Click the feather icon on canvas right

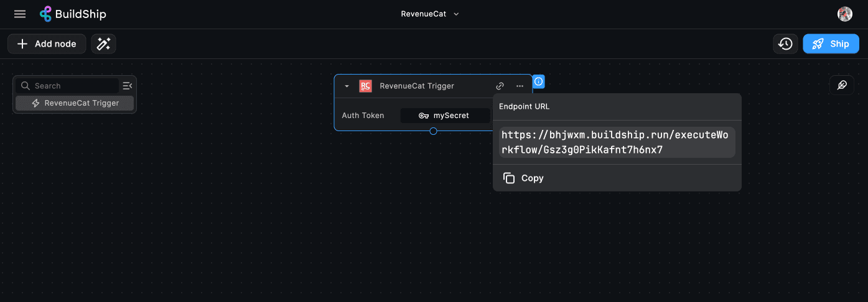[841, 85]
